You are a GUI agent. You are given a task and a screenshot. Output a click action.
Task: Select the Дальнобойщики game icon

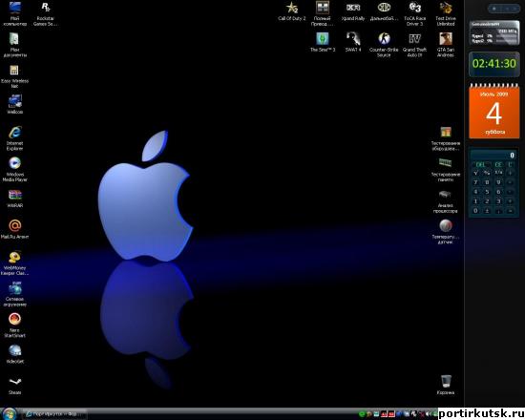[x=384, y=11]
